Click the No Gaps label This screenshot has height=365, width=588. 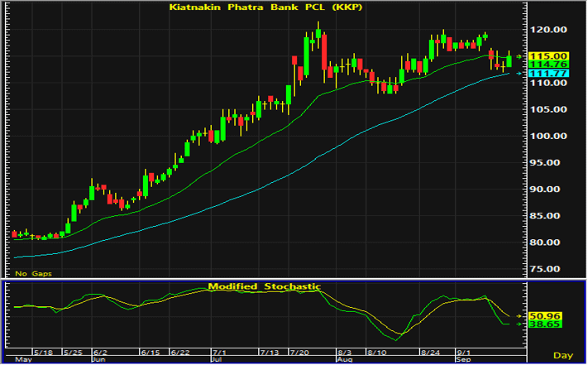pos(33,273)
